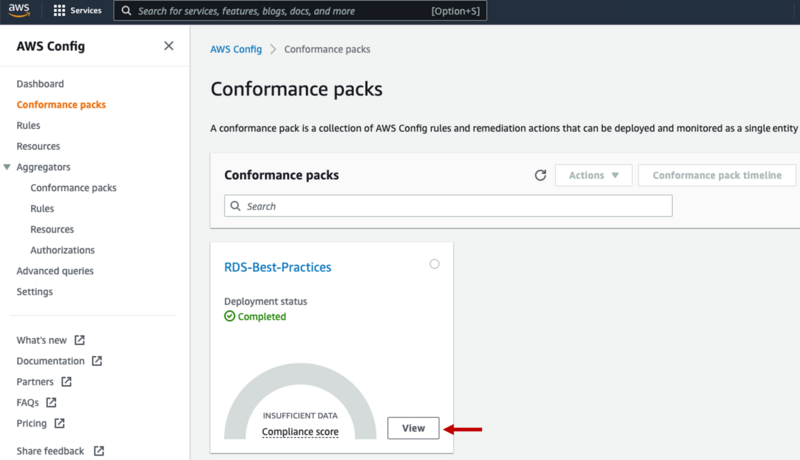Image resolution: width=800 pixels, height=460 pixels.
Task: Click the Completed status text
Action: coord(262,317)
